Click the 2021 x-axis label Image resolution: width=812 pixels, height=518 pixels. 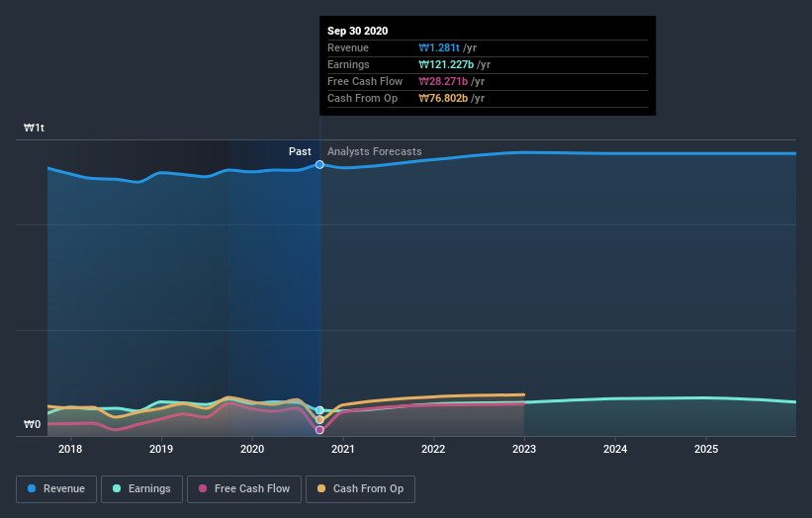343,449
